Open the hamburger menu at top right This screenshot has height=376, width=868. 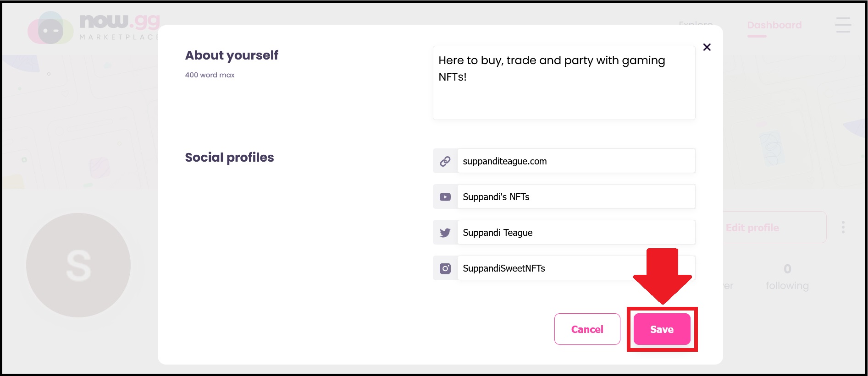[843, 25]
